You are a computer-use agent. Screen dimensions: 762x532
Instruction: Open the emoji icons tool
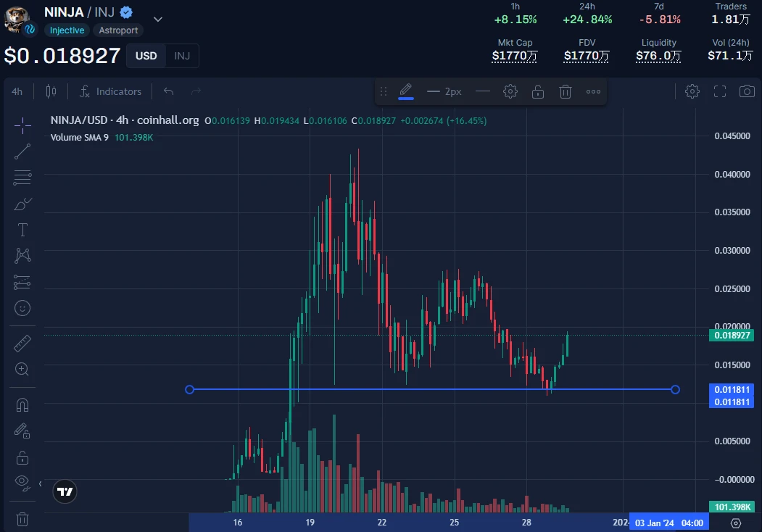[22, 308]
